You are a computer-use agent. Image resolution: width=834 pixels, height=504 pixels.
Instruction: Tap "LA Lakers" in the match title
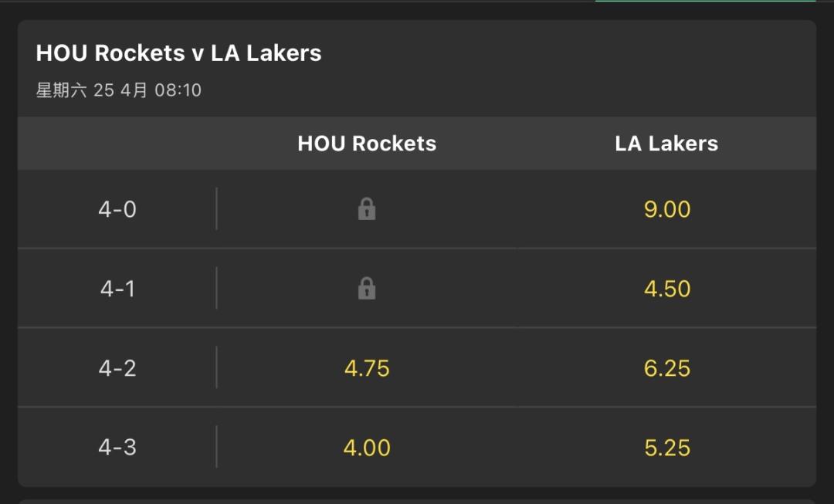click(266, 53)
